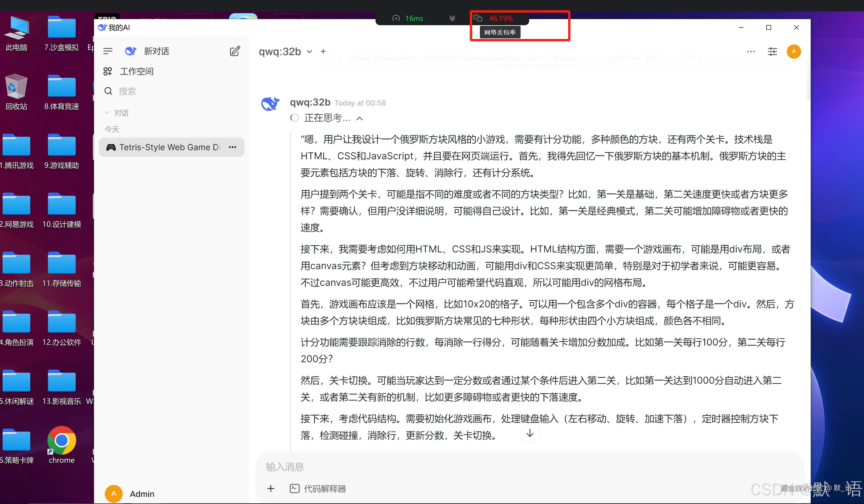Click the plus attachment icon in message bar
This screenshot has width=864, height=504.
(x=271, y=488)
